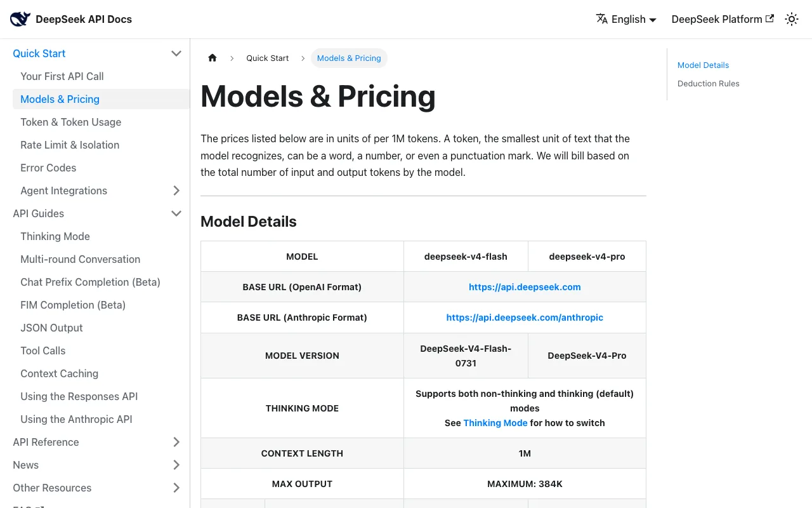This screenshot has width=812, height=508.
Task: Click the CONTEXT LENGTH row label
Action: click(x=302, y=453)
